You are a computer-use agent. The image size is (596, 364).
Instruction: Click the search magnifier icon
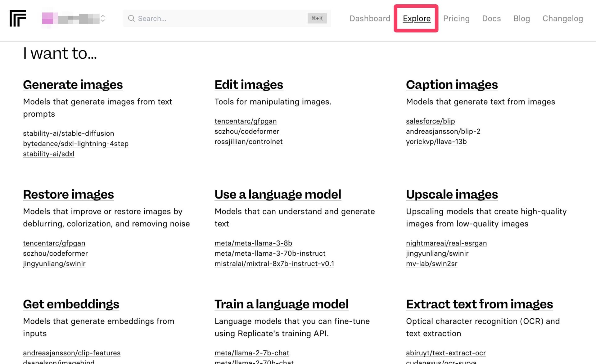[x=131, y=18]
